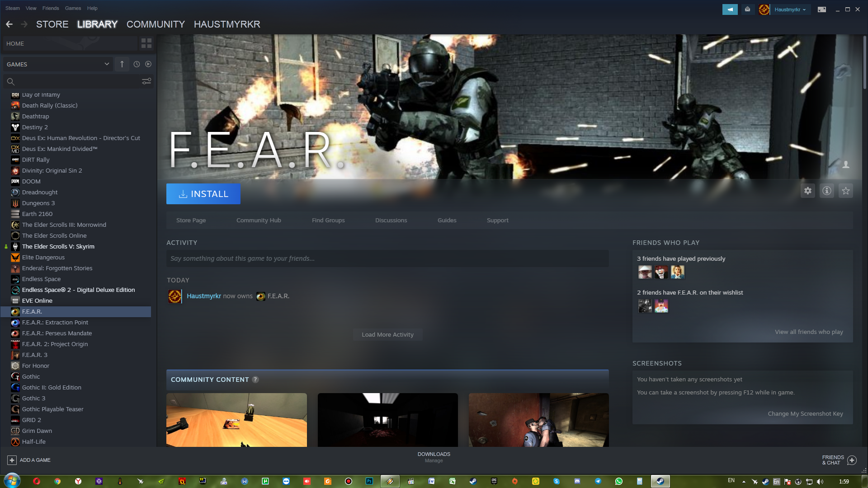Toggle show ready to play filter
868x488 pixels.
(x=148, y=64)
